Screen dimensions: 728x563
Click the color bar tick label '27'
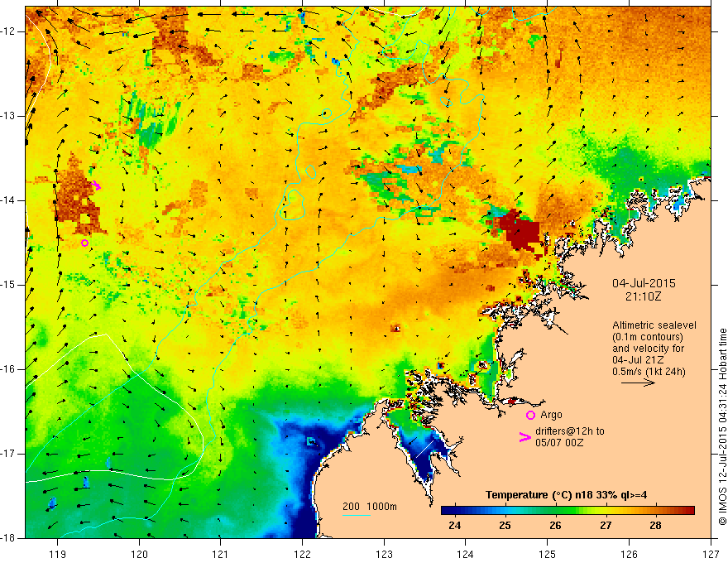[606, 526]
